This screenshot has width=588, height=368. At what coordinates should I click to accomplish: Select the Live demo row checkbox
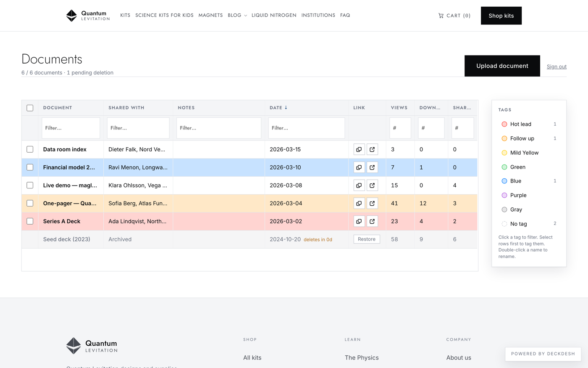[x=30, y=185]
